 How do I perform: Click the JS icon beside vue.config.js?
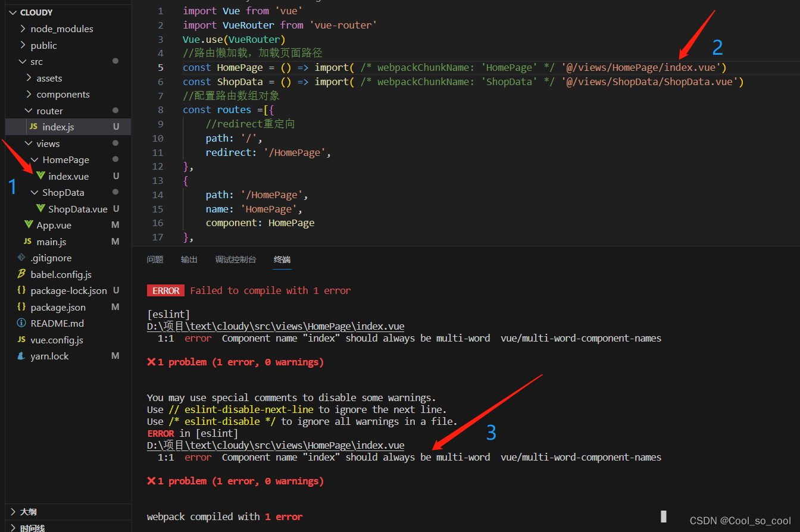[x=21, y=340]
